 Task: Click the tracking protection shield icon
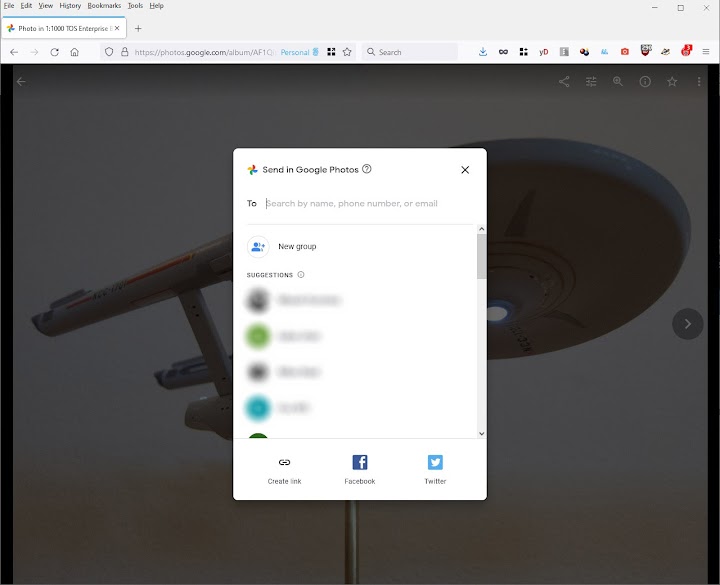109,52
